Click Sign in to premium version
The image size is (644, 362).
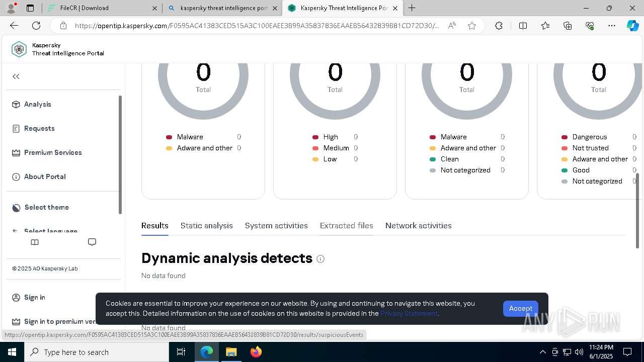[x=54, y=321]
